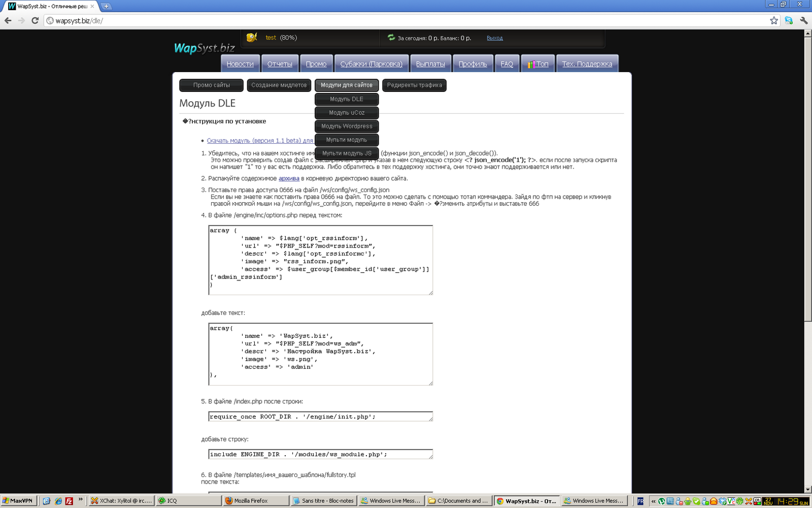Expand the quick launch overflow chevron
Viewport: 812px width, 508px height.
click(80, 500)
